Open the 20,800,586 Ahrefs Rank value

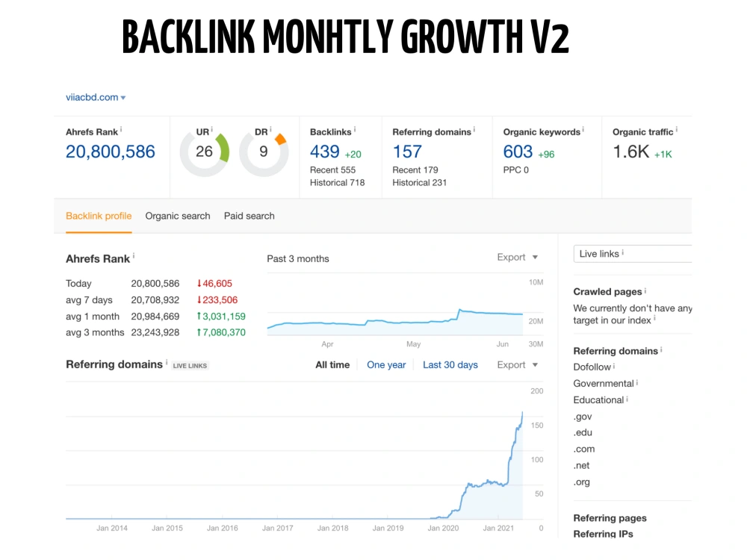(110, 152)
